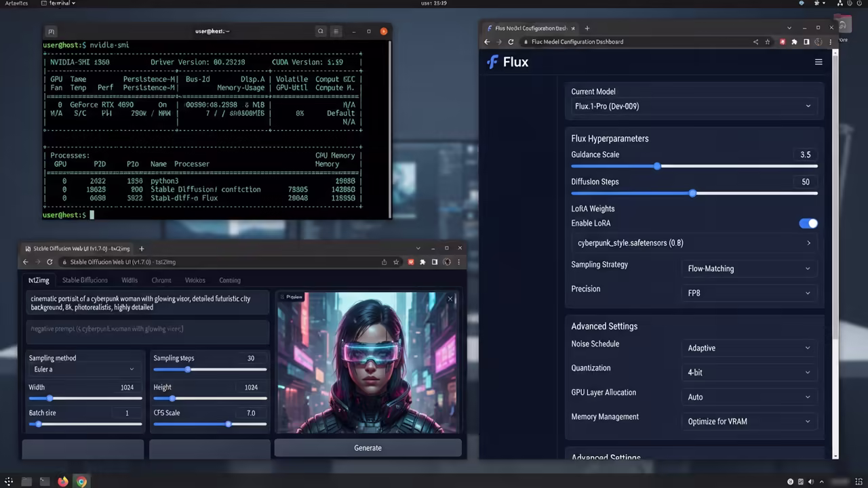This screenshot has height=488, width=868.
Task: Open a new tab in the Flux browser window
Action: (587, 28)
